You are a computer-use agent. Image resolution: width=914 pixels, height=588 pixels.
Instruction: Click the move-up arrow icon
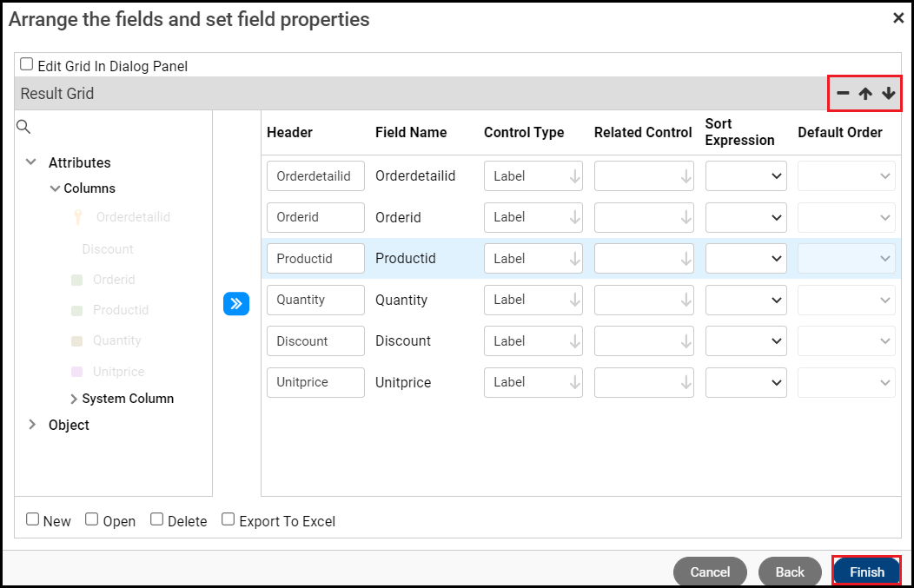pos(865,94)
